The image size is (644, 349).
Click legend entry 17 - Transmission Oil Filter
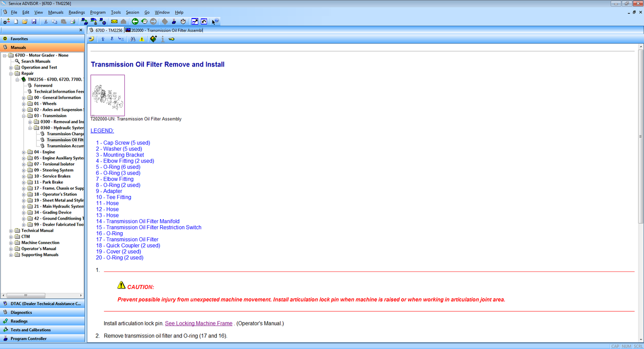pyautogui.click(x=127, y=240)
